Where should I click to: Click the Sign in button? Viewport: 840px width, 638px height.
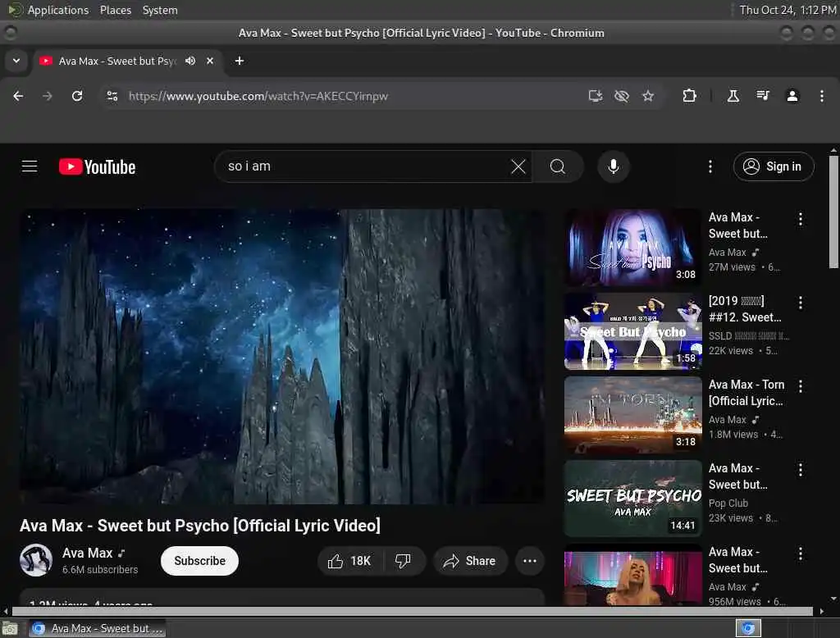tap(774, 166)
